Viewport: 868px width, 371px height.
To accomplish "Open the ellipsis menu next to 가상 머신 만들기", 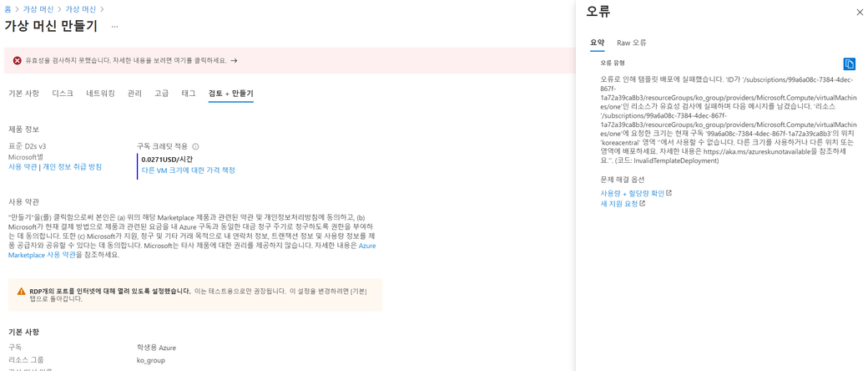I will point(114,27).
